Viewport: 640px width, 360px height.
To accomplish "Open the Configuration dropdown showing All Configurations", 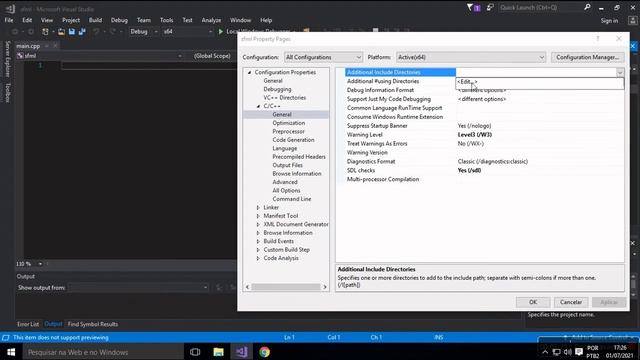I will click(x=323, y=57).
